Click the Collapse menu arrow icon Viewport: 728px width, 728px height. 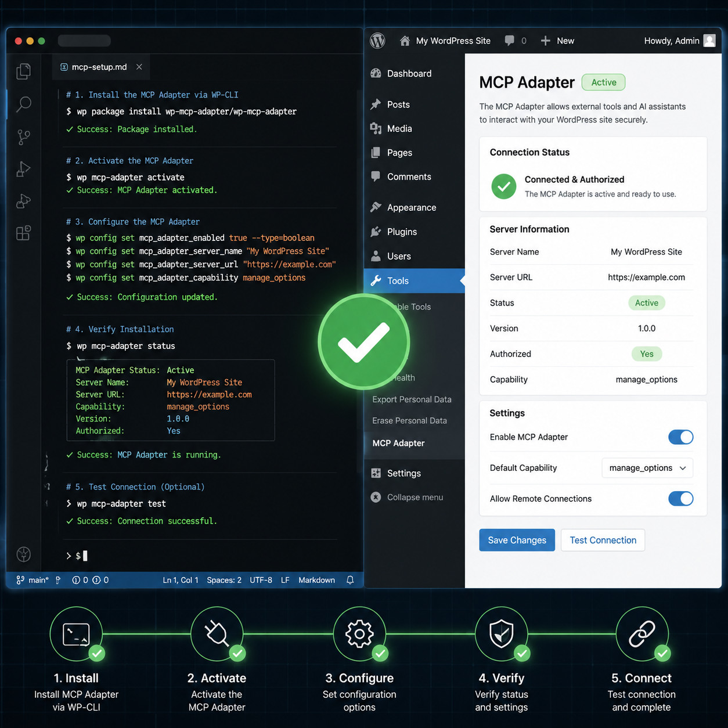pos(376,497)
